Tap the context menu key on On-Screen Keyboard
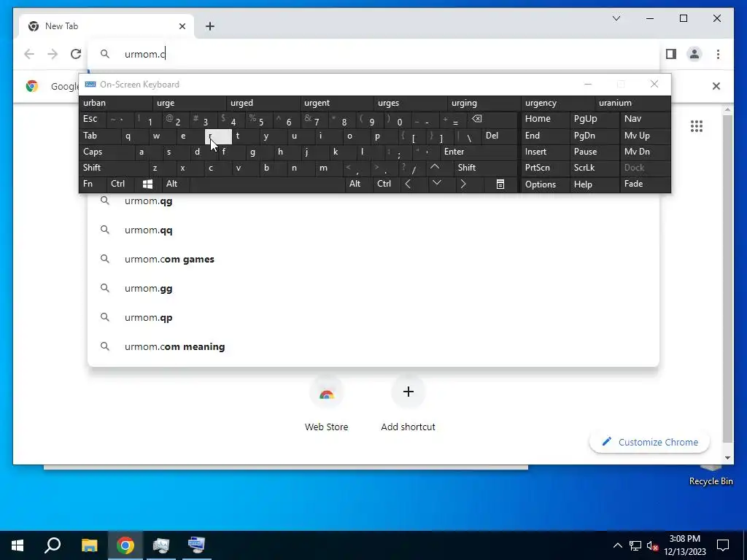Image resolution: width=747 pixels, height=560 pixels. (500, 184)
